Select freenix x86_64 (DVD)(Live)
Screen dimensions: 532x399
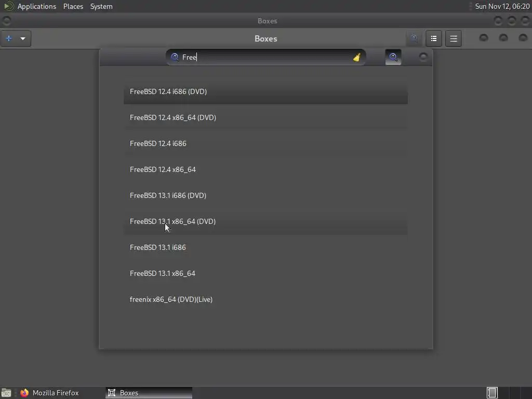click(265, 299)
